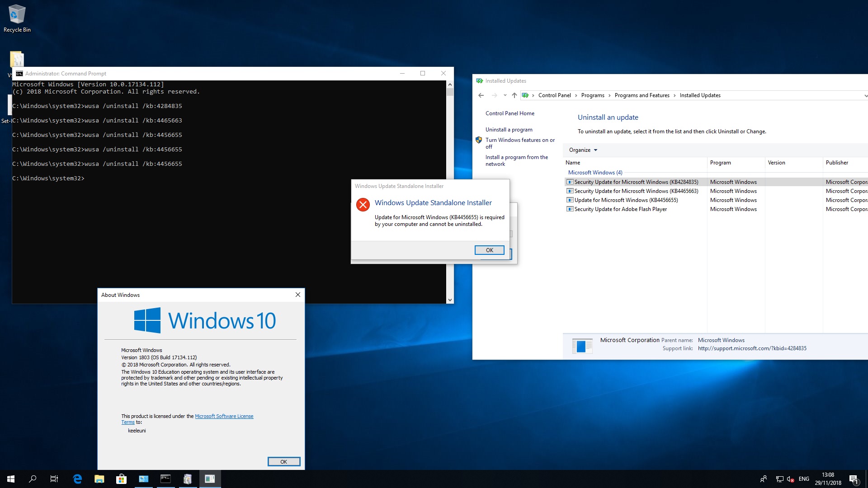Open the Organize dropdown menu

583,150
